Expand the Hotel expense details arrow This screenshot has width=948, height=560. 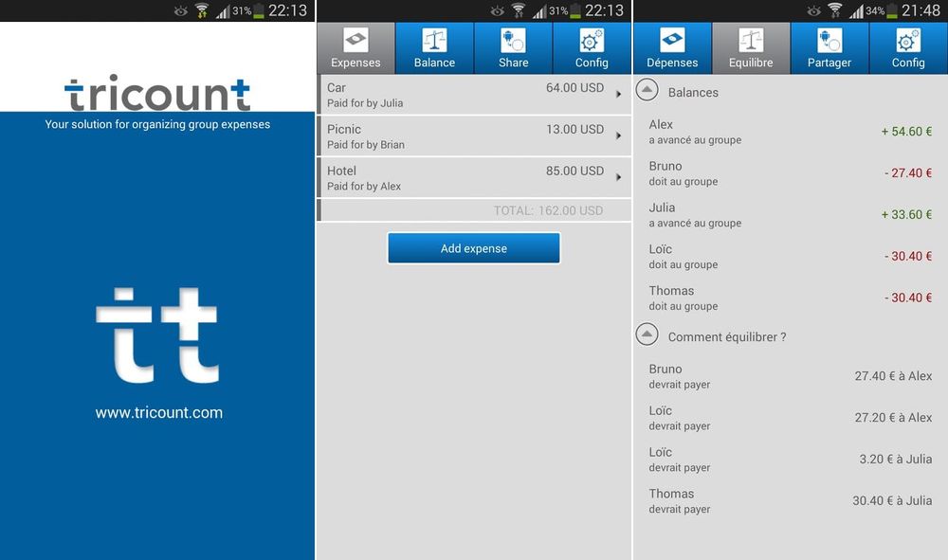point(618,177)
